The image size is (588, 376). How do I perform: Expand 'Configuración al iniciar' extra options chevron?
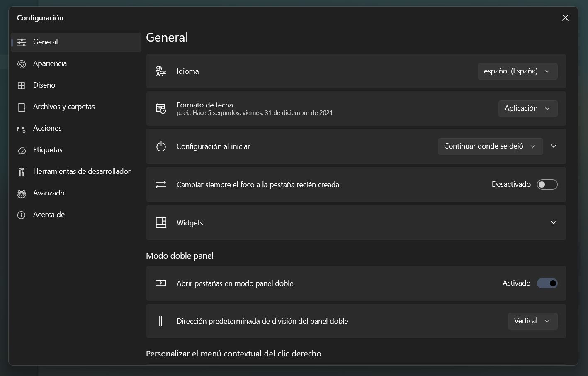click(x=553, y=146)
